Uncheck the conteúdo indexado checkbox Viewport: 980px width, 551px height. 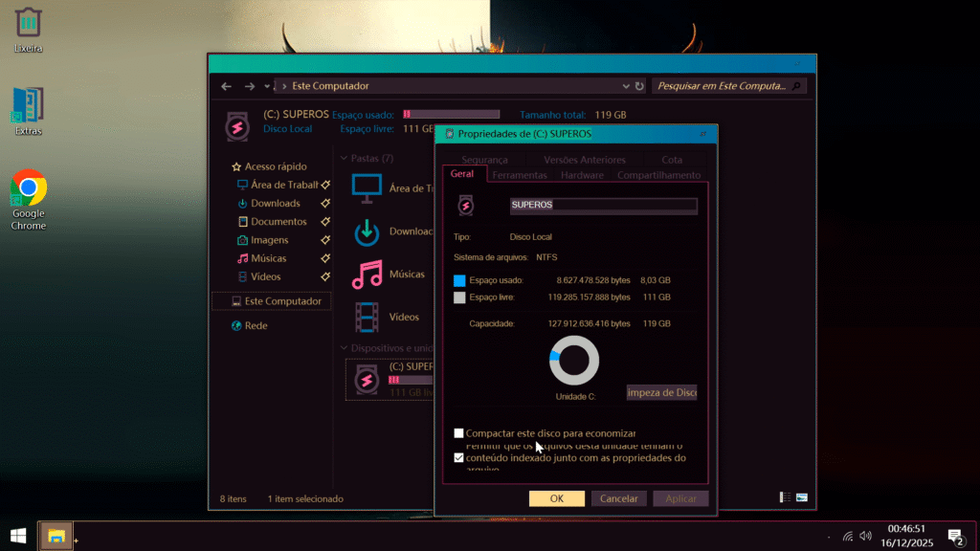point(459,458)
